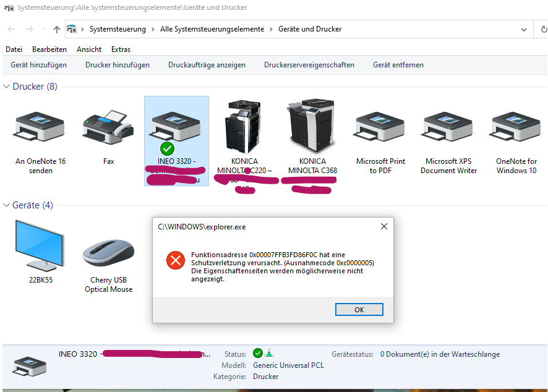The width and height of the screenshot is (548, 392).
Task: Open the recent locations dropdown arrow
Action: 44,29
